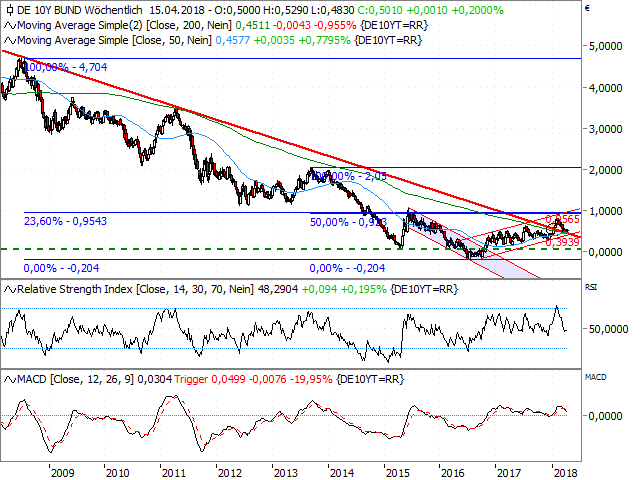640x480 pixels.
Task: Click the 50-period average value 0,4577
Action: (x=232, y=40)
